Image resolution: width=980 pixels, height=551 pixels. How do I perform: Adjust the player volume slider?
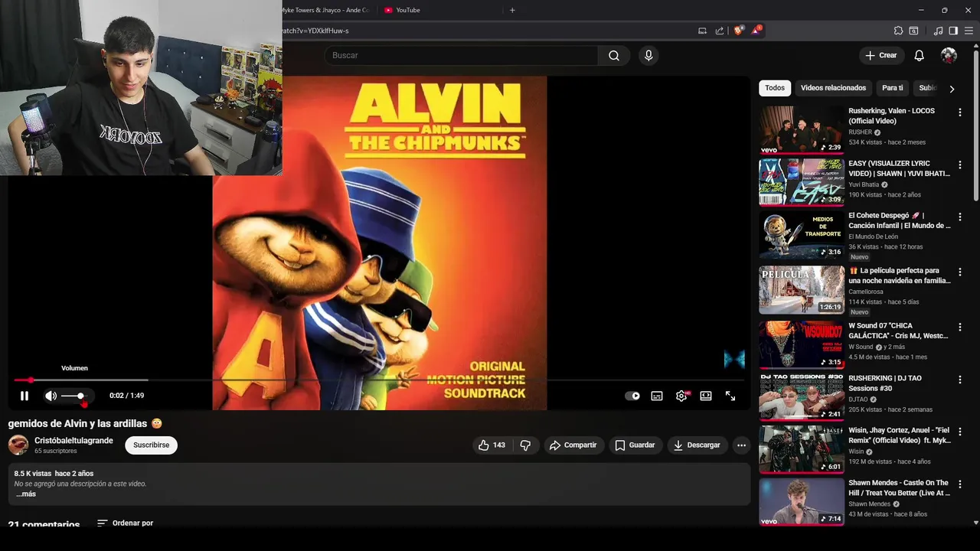(73, 396)
